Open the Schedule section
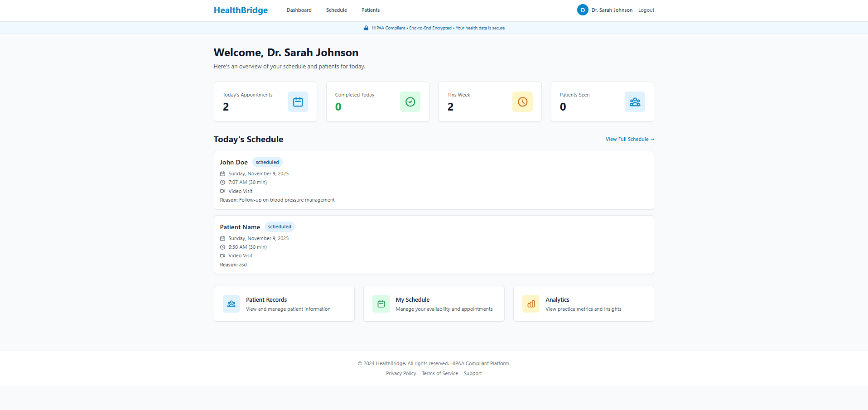The image size is (868, 410). point(336,10)
